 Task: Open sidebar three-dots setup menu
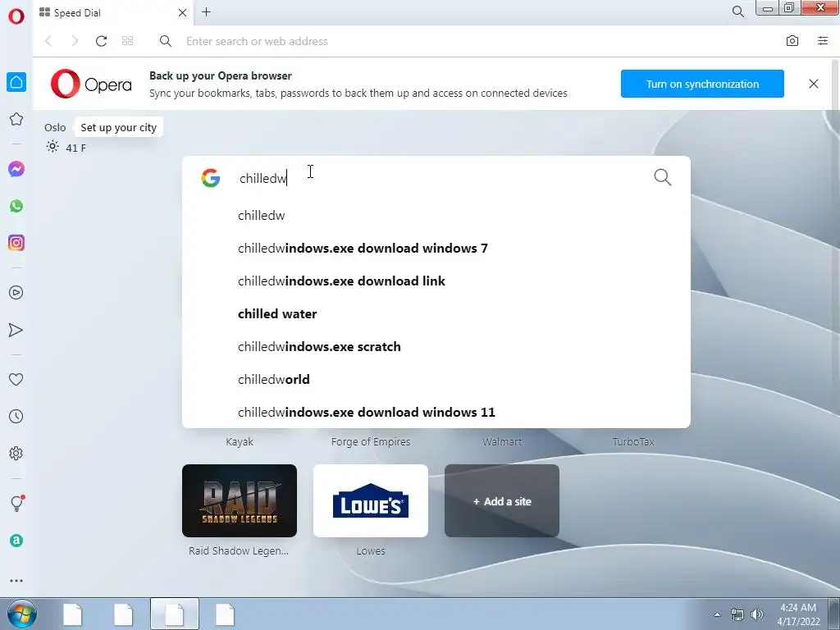[16, 581]
